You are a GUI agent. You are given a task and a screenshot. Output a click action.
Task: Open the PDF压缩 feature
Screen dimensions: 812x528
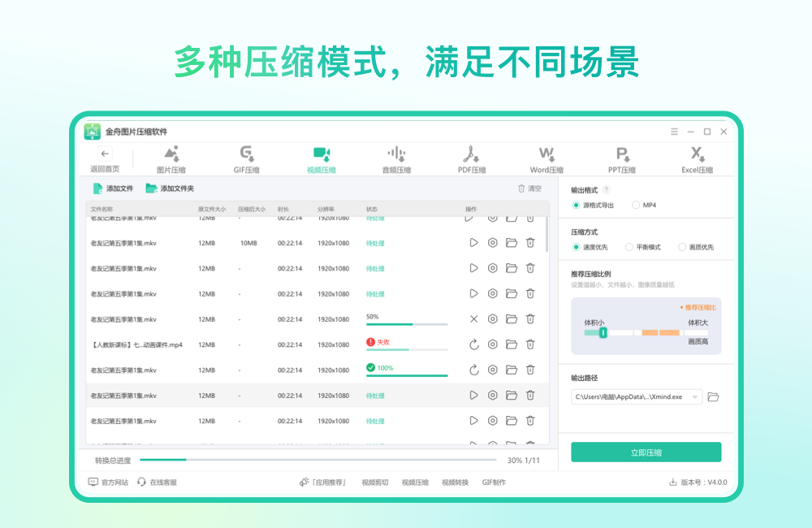471,158
